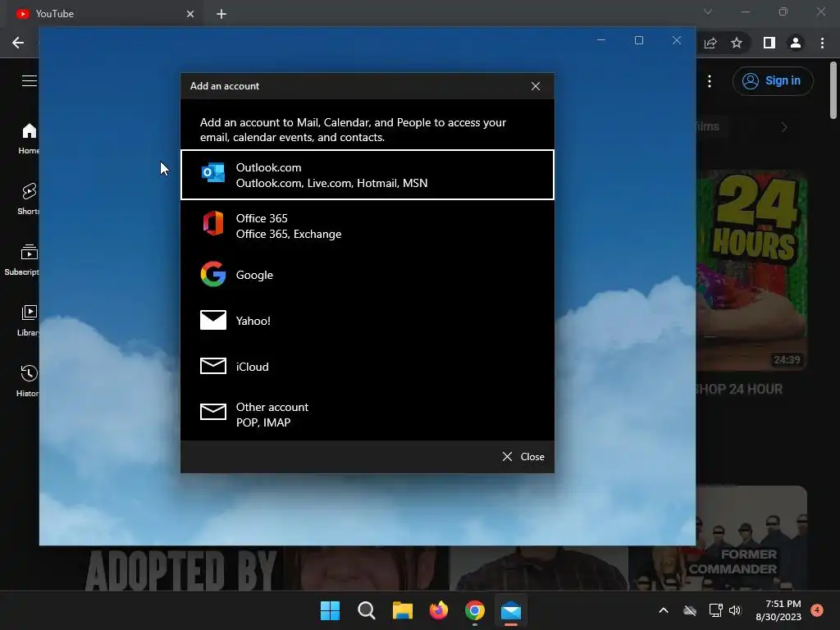Pick the Yahoo! account option
Image resolution: width=840 pixels, height=630 pixels.
pyautogui.click(x=367, y=321)
